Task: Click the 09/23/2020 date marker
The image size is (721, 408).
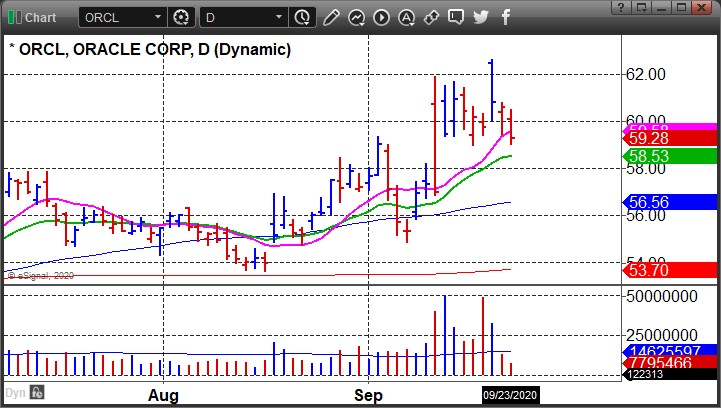Action: point(510,395)
